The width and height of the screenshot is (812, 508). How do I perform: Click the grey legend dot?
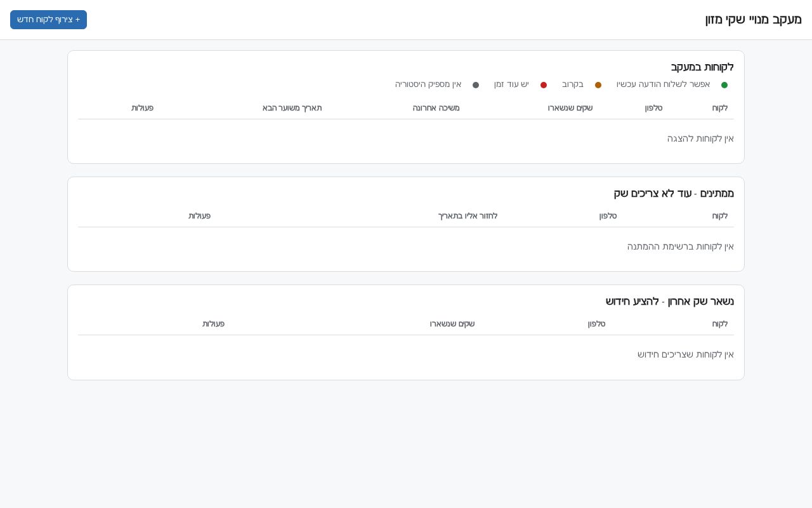tap(476, 85)
